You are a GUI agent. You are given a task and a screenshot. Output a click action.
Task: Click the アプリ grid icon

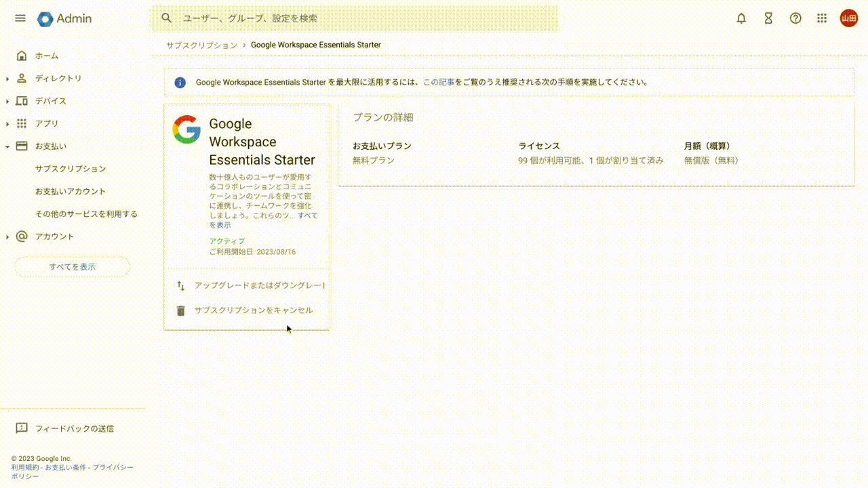point(22,123)
